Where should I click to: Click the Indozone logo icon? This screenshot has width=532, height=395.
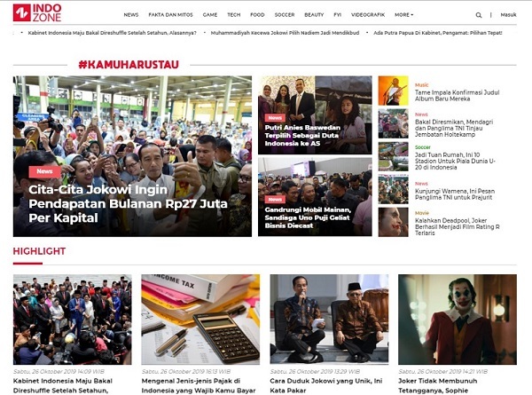[x=21, y=13]
